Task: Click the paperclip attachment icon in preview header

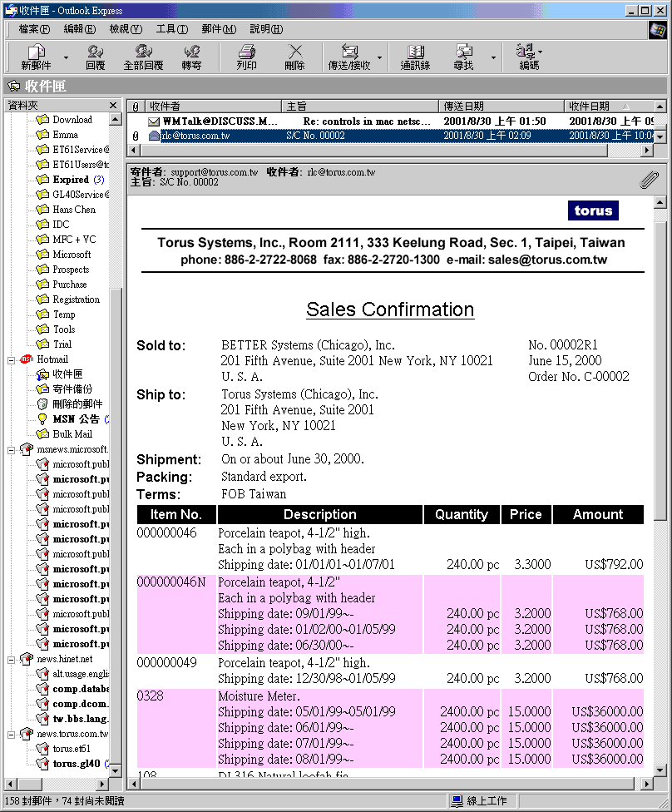Action: coord(650,180)
